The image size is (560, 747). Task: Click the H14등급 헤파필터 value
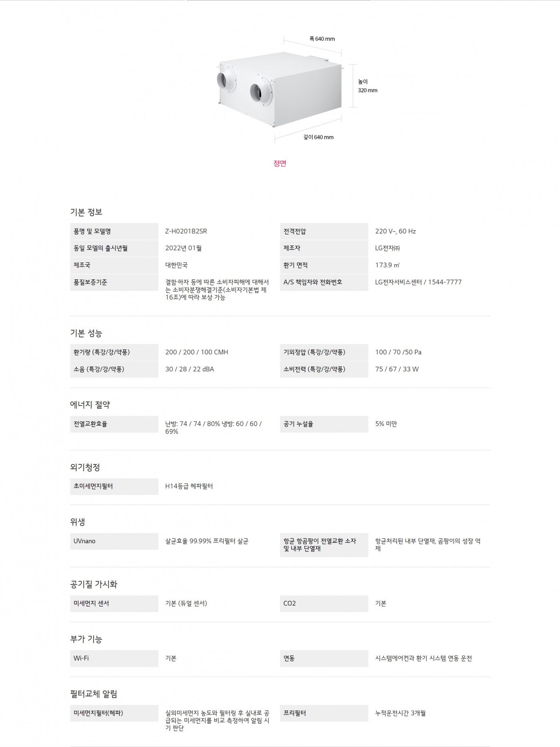tap(189, 486)
